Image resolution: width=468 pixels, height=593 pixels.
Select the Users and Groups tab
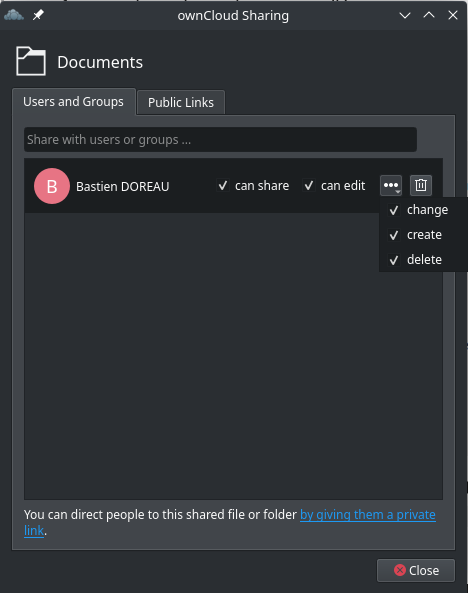(74, 101)
